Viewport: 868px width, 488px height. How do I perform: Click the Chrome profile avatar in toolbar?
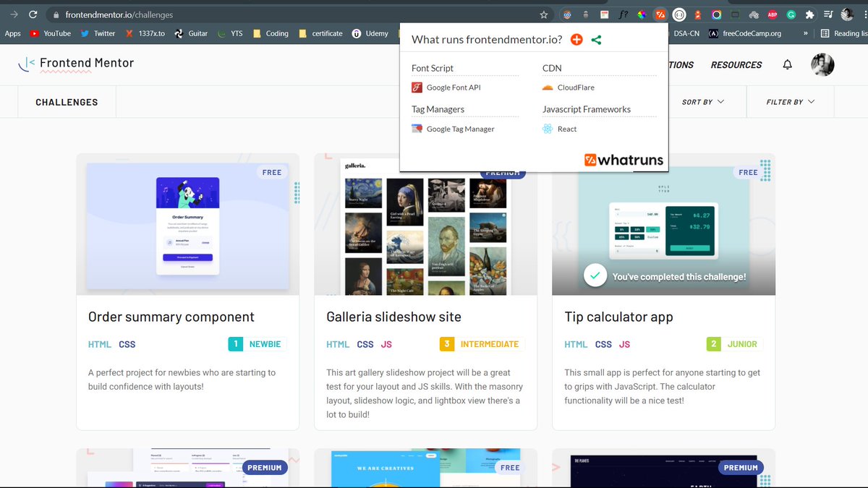(847, 14)
